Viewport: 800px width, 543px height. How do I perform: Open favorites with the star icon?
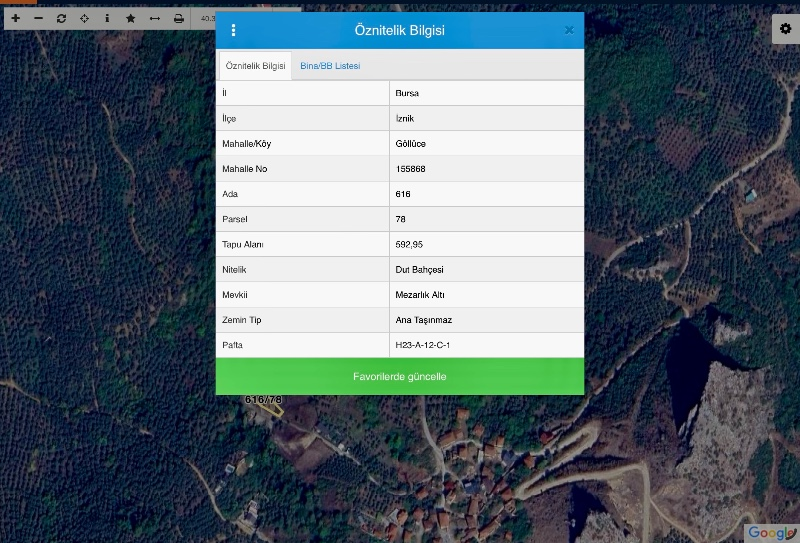point(131,18)
